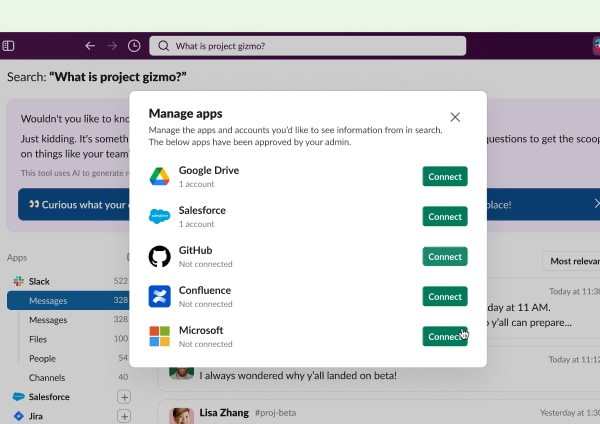Open the Most relevant sort dropdown

(x=573, y=261)
